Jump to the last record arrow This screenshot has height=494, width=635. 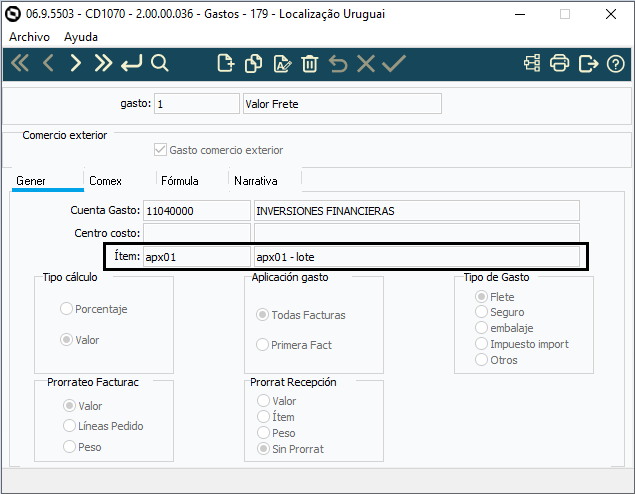103,64
